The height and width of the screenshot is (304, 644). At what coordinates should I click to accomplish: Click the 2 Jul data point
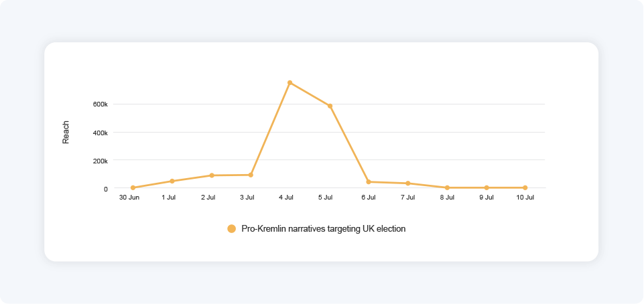tap(212, 175)
